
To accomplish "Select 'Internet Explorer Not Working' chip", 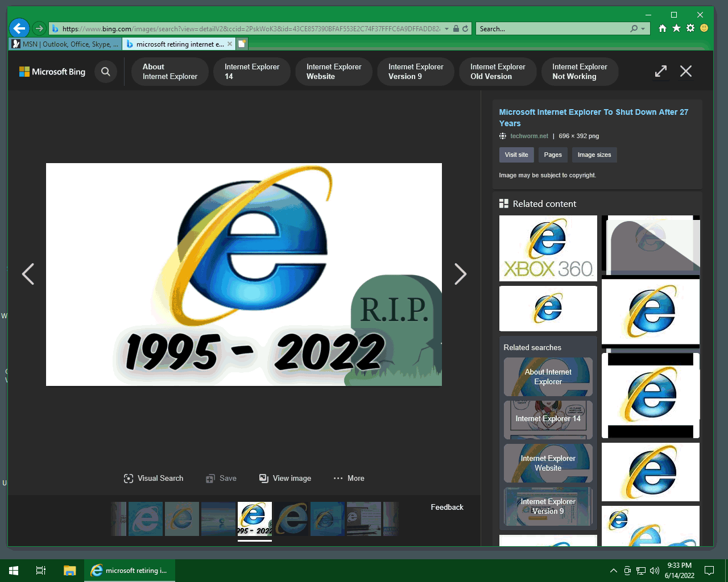I will [x=579, y=72].
